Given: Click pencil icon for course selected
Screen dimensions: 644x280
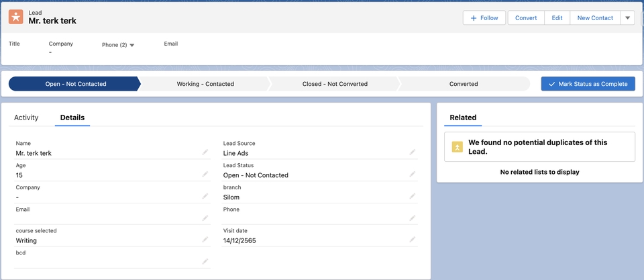Looking at the screenshot, I should click(x=205, y=240).
